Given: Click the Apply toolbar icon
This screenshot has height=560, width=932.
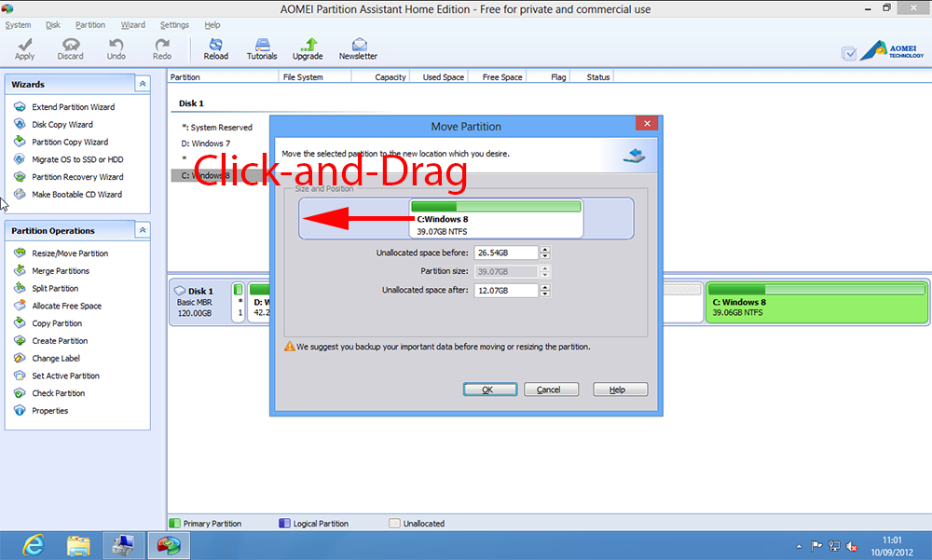Looking at the screenshot, I should point(24,48).
